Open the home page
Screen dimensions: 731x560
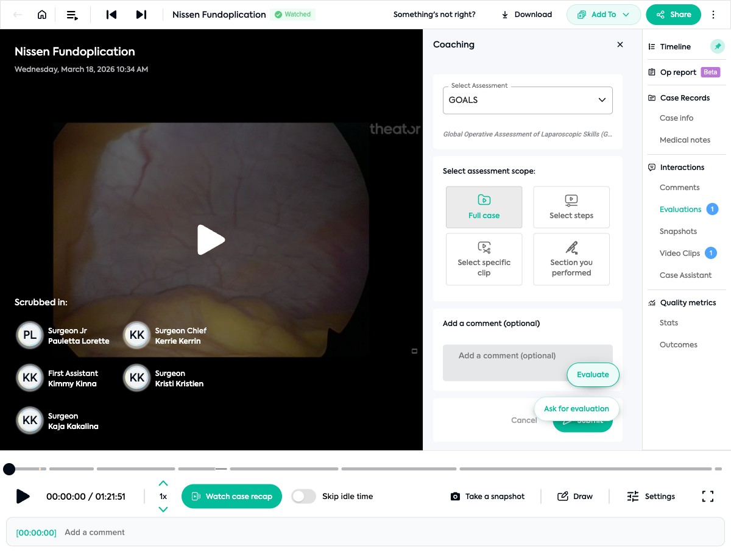click(41, 14)
